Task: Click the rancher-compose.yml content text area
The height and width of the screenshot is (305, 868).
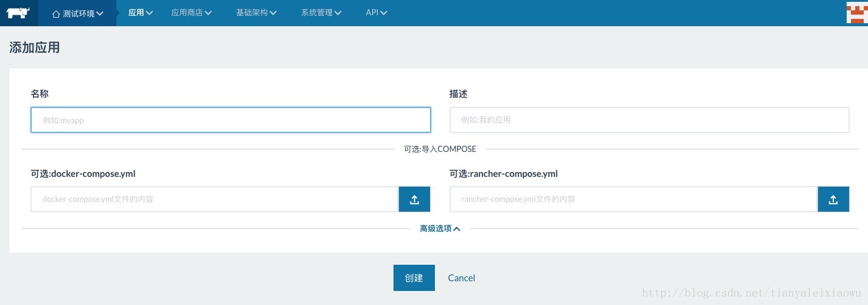Action: (633, 199)
